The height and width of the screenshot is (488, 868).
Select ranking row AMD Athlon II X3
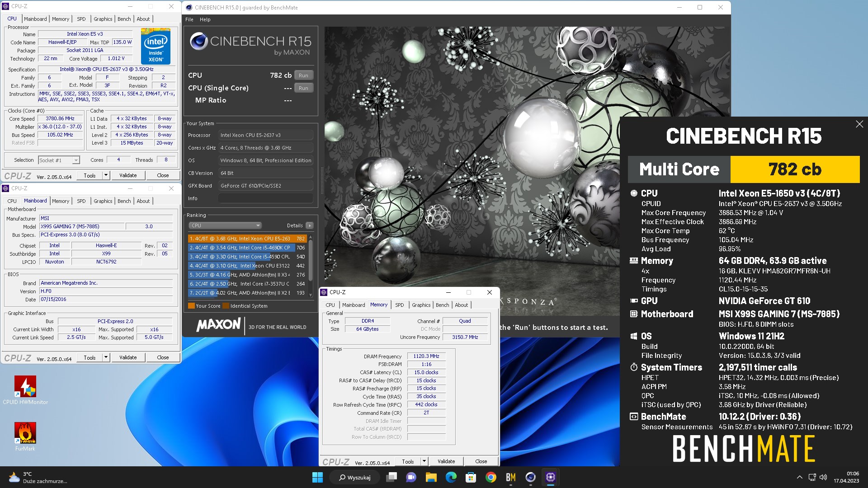(247, 275)
